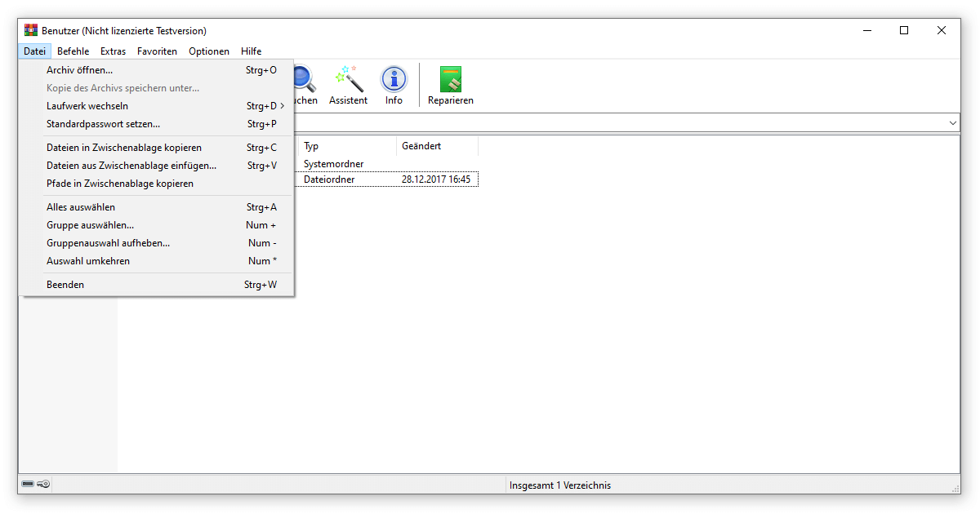Open the Befehle menu
The width and height of the screenshot is (980, 514).
click(73, 51)
